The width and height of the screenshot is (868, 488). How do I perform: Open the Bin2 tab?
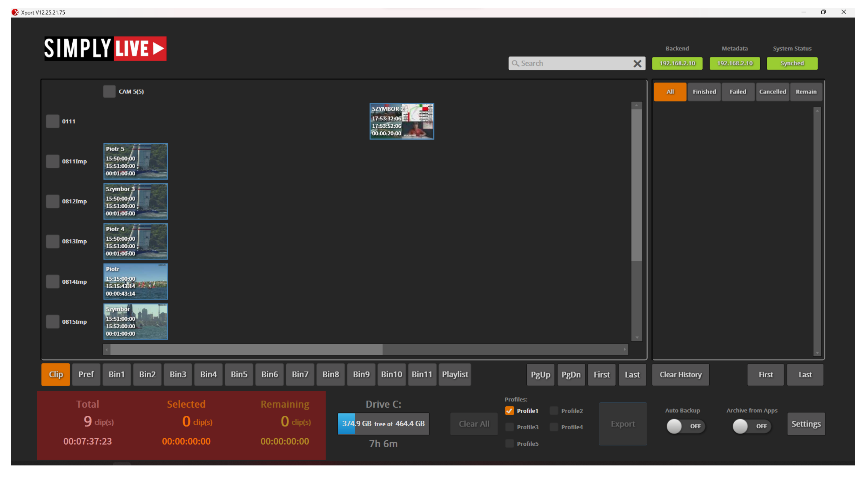[x=147, y=374]
